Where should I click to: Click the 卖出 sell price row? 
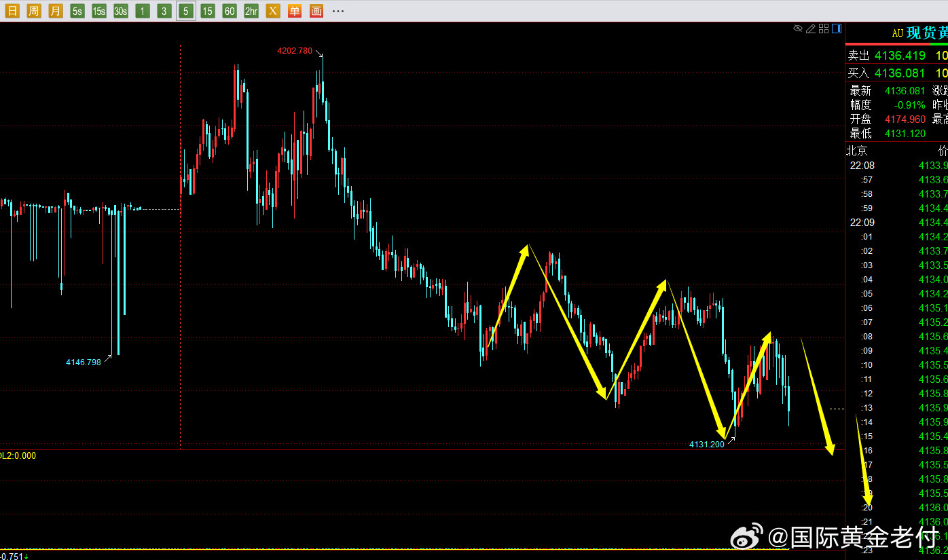point(897,56)
